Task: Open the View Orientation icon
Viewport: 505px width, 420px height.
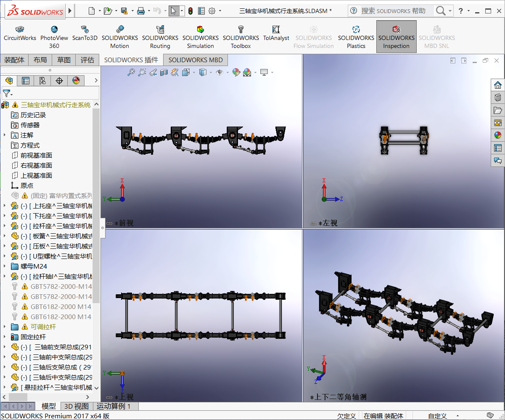Action: pyautogui.click(x=186, y=72)
